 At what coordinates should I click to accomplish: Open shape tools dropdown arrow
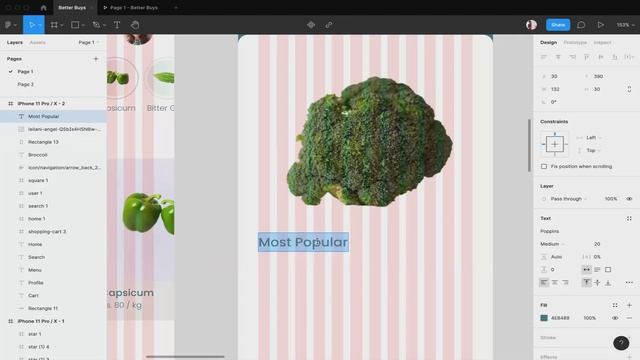(x=83, y=25)
